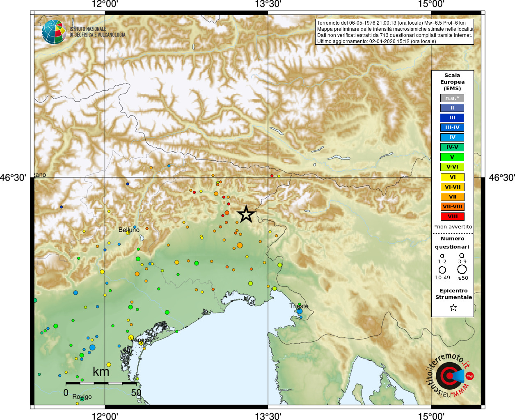Click the Rovigo city label
This screenshot has height=420, width=515.
82,397
